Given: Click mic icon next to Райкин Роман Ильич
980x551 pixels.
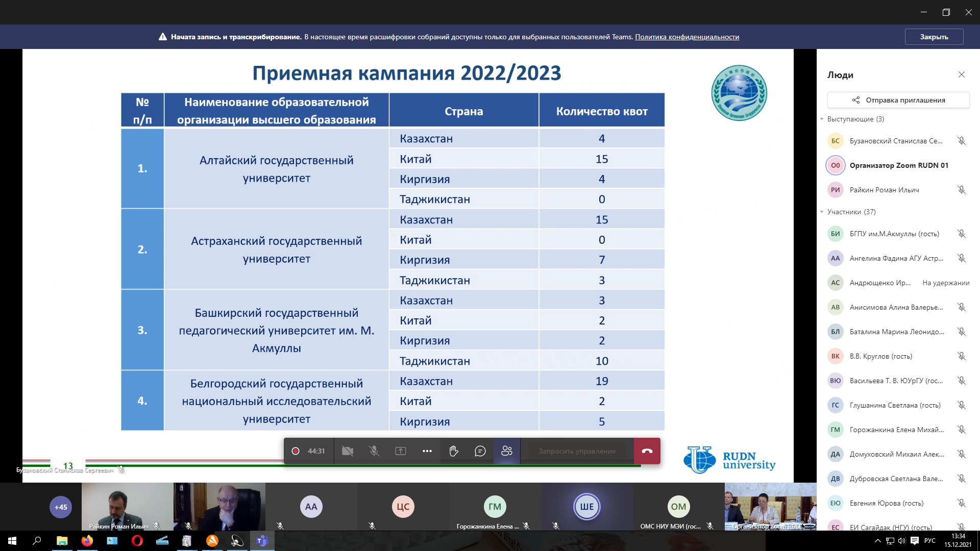Looking at the screenshot, I should point(962,190).
